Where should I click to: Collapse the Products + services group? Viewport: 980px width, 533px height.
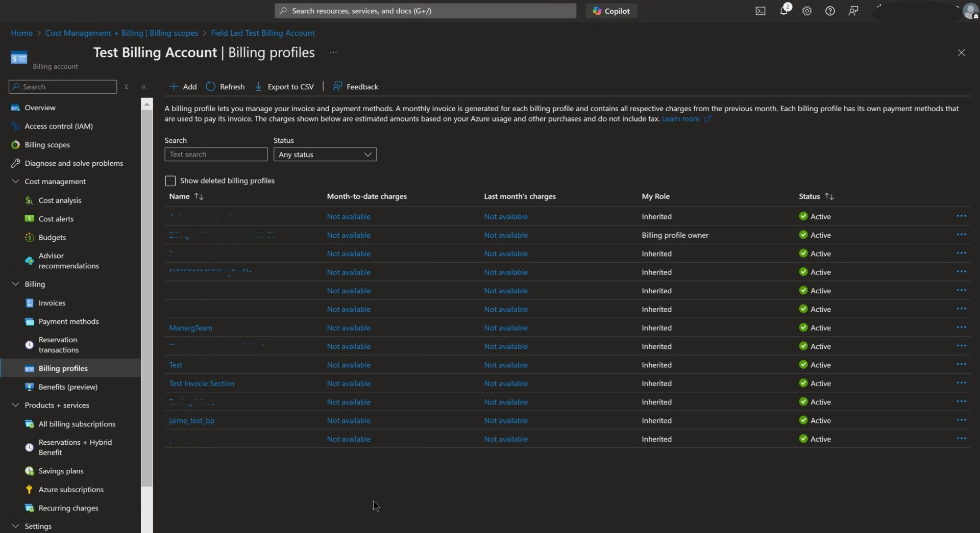(15, 405)
